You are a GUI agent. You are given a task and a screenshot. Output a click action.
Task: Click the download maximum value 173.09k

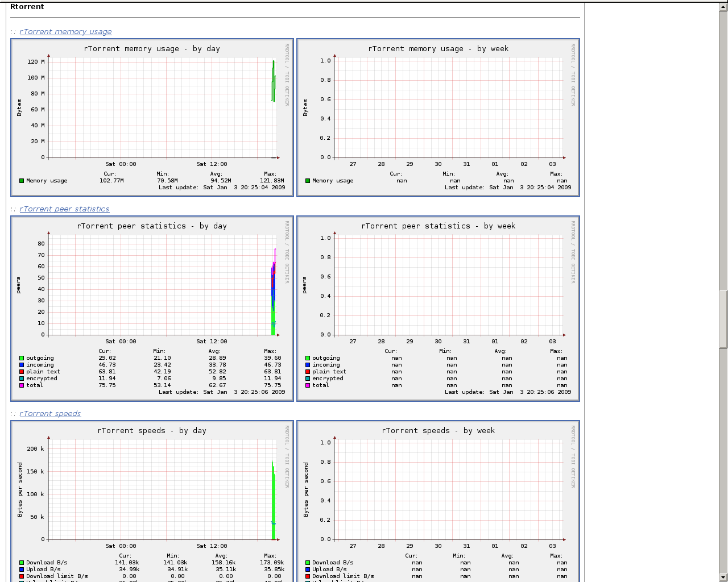(x=272, y=563)
